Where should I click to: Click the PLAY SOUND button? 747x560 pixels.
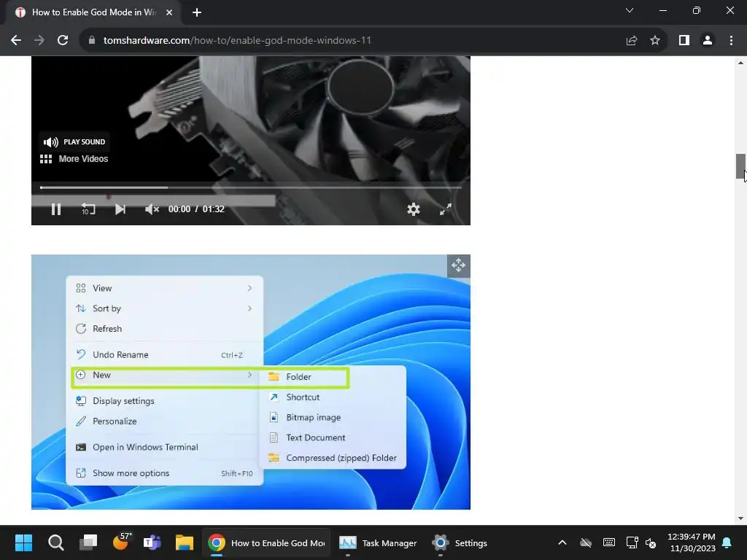click(74, 142)
